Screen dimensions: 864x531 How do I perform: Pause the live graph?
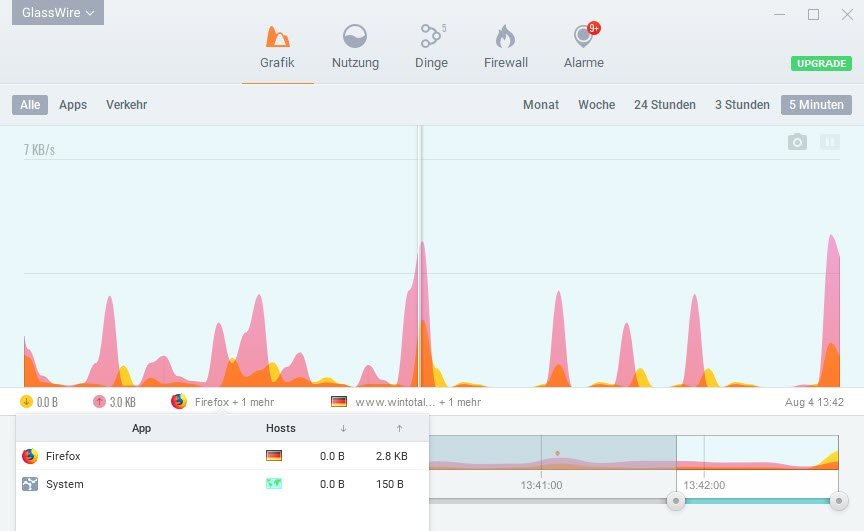(830, 142)
